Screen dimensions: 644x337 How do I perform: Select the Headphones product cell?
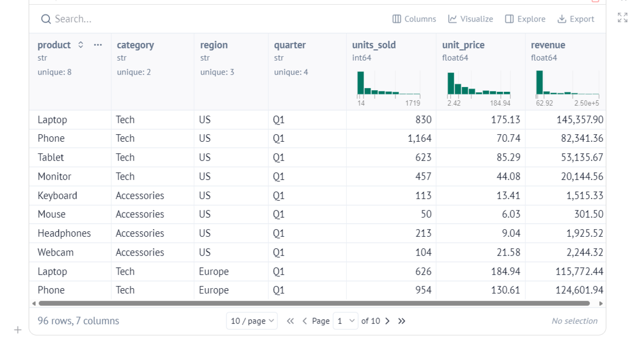pos(70,233)
